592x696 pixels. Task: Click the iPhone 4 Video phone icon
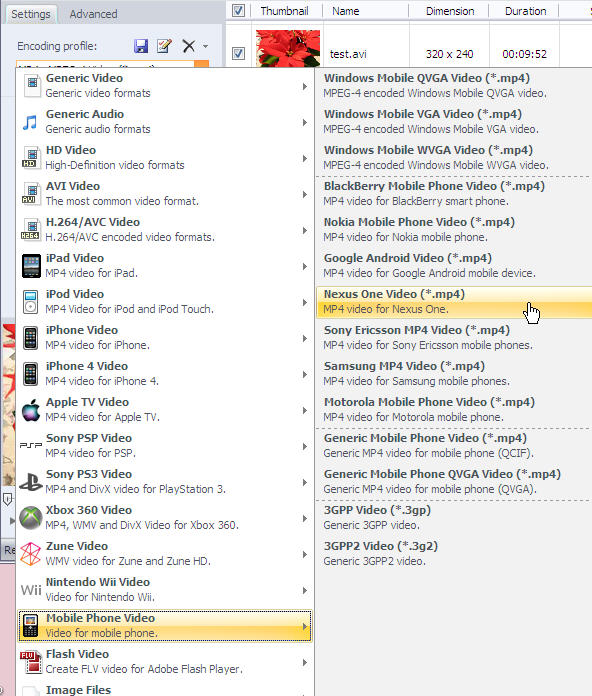click(31, 374)
